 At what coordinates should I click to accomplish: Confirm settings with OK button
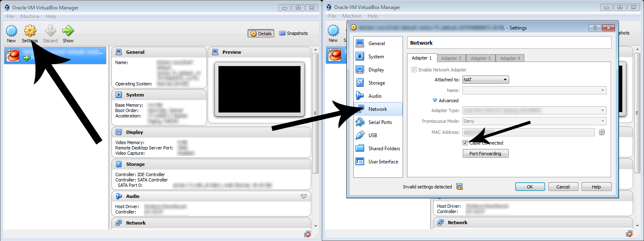tap(530, 187)
